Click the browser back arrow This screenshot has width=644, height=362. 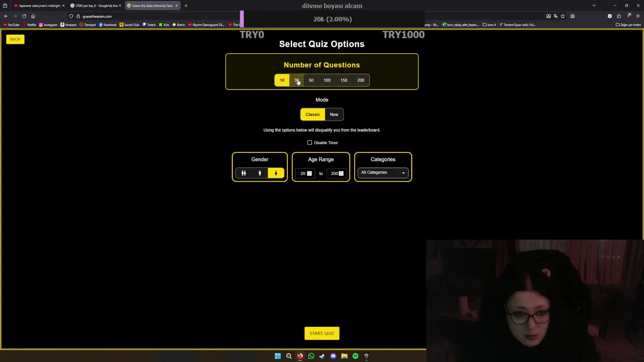click(6, 16)
